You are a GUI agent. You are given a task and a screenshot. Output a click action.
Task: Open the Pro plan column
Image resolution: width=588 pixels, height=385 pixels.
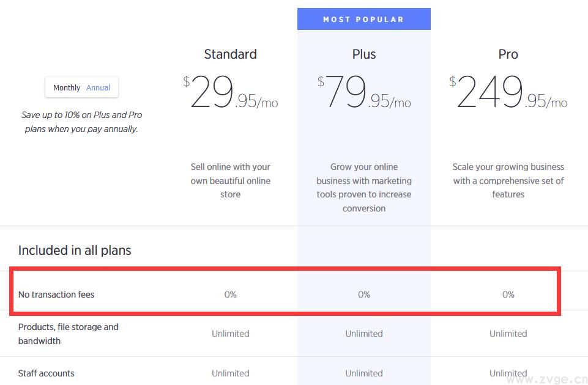coord(508,54)
